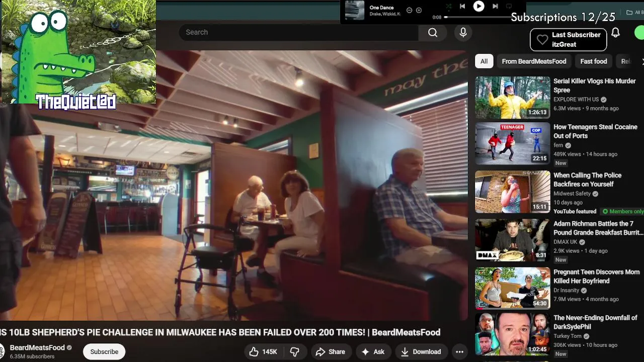Viewport: 644px width, 362px height.
Task: Open more actions three-dot menu
Action: (x=459, y=352)
